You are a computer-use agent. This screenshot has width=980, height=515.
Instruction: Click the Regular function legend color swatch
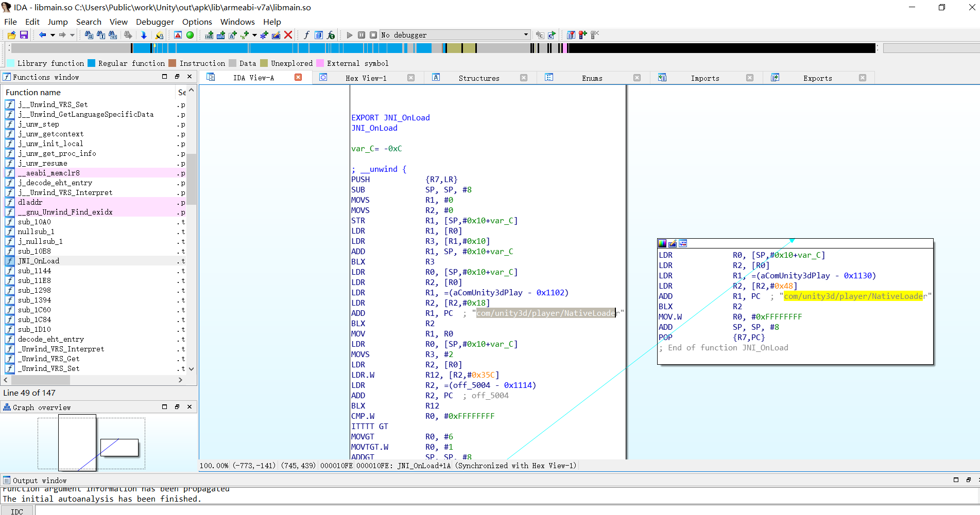click(x=92, y=63)
